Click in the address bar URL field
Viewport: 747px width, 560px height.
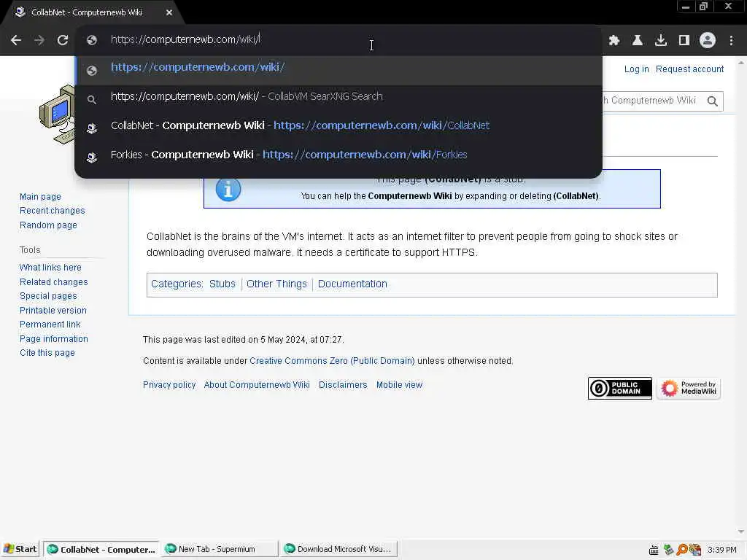click(x=338, y=39)
